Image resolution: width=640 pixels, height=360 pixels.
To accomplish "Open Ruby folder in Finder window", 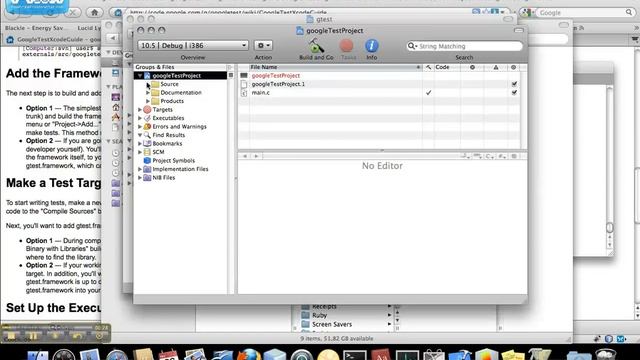I will tap(320, 315).
